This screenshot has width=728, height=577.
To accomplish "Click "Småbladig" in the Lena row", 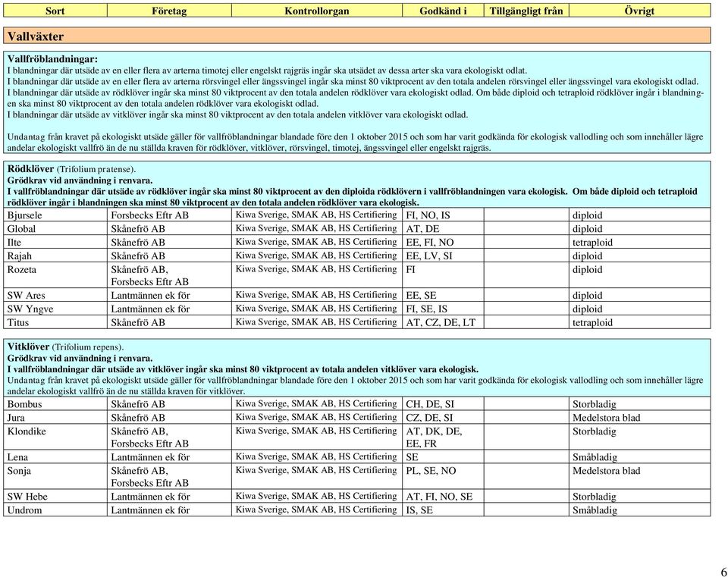I will coord(595,457).
